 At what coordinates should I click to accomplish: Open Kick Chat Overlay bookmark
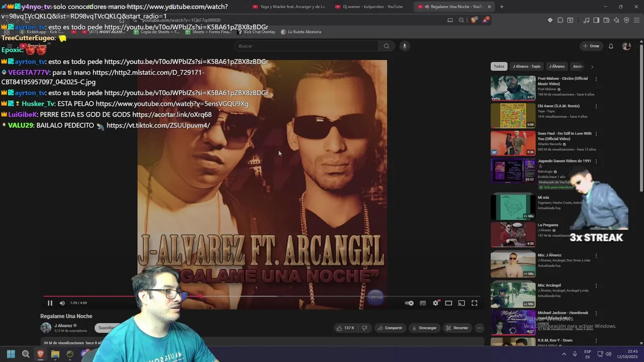pyautogui.click(x=256, y=32)
